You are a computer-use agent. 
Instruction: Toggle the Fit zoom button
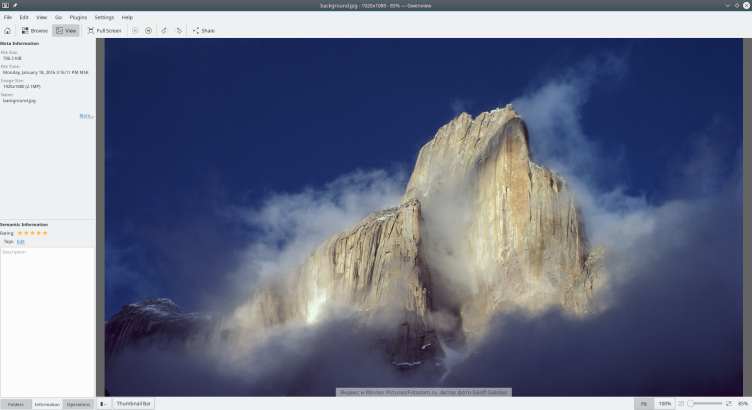(x=644, y=404)
